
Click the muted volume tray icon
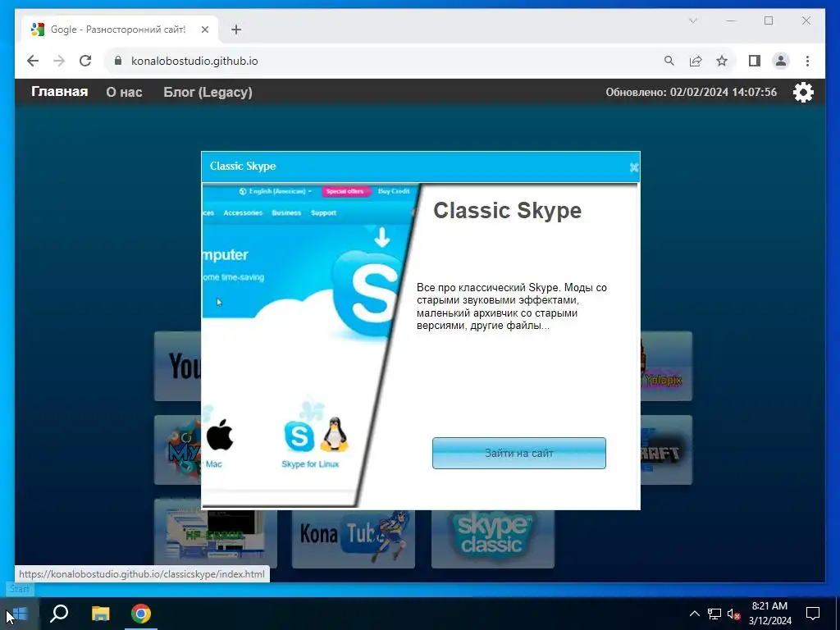click(733, 614)
